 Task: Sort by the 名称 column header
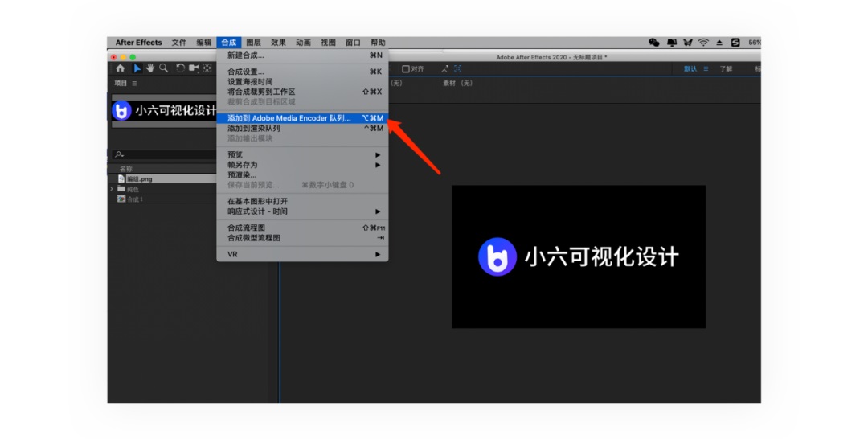coord(126,168)
